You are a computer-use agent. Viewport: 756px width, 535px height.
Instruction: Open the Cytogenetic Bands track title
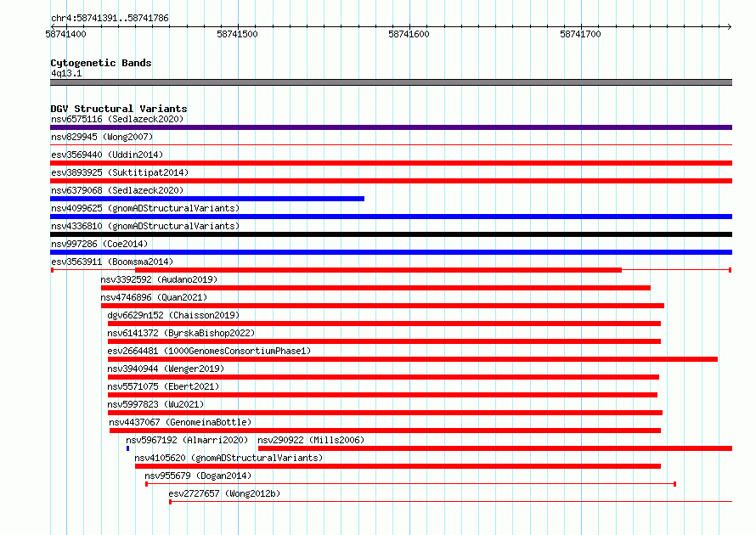click(101, 63)
